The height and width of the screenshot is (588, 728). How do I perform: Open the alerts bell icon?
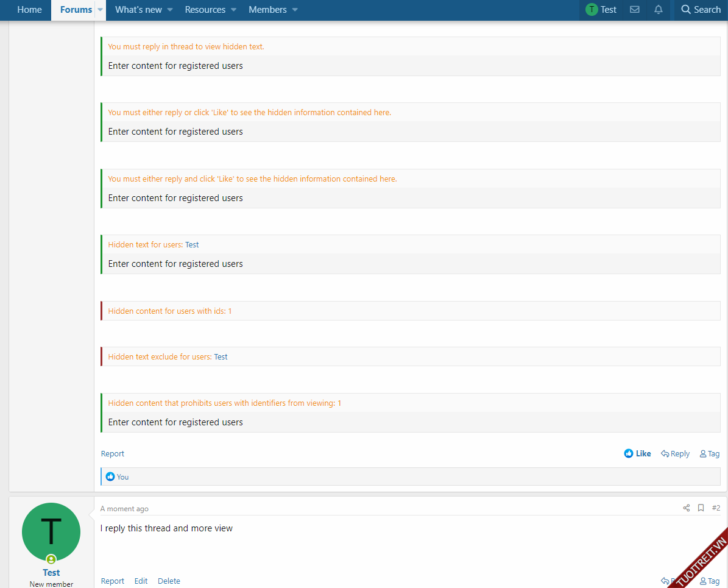658,10
